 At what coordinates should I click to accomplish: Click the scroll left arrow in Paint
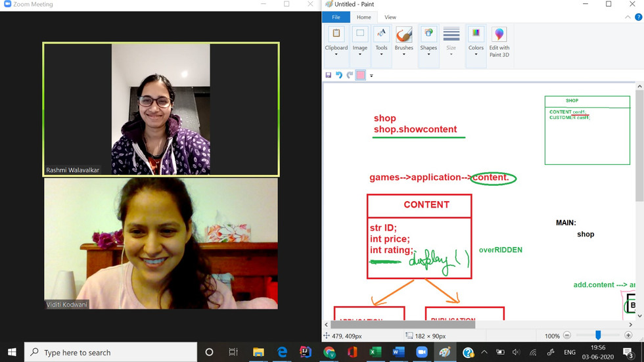point(327,325)
